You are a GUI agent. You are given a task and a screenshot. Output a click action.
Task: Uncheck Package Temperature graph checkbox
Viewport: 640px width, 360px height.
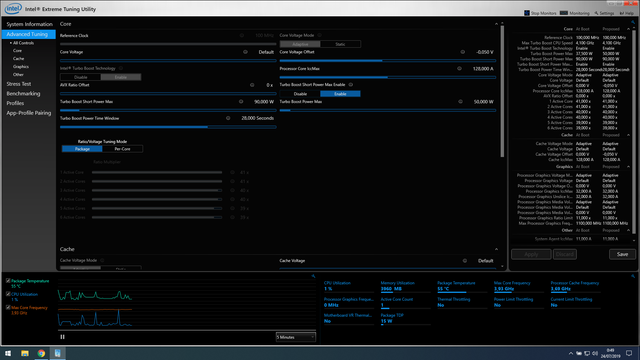click(x=8, y=281)
